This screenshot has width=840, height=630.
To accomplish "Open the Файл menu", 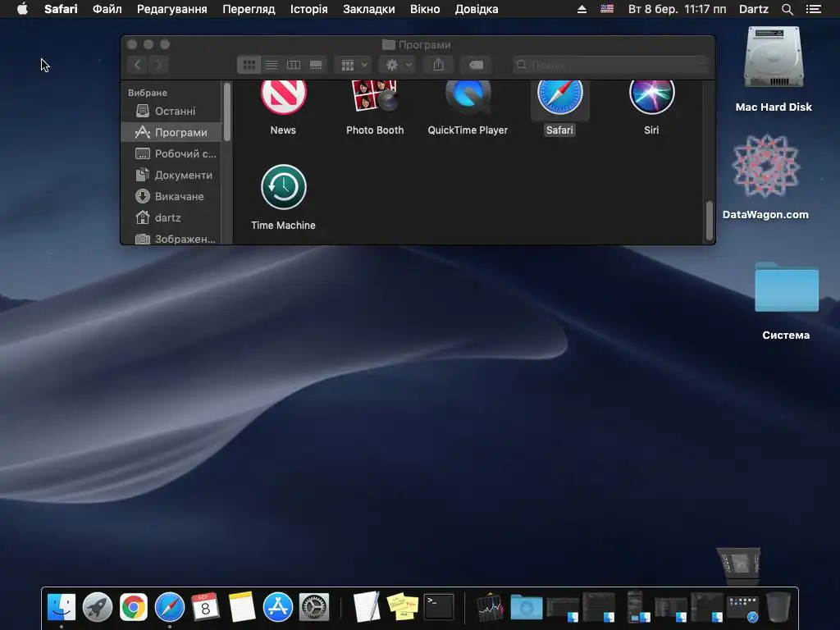I will (107, 9).
